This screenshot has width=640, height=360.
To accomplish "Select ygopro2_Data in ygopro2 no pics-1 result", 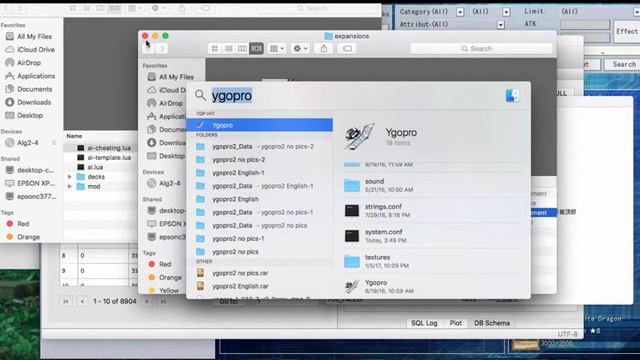I will tap(259, 212).
